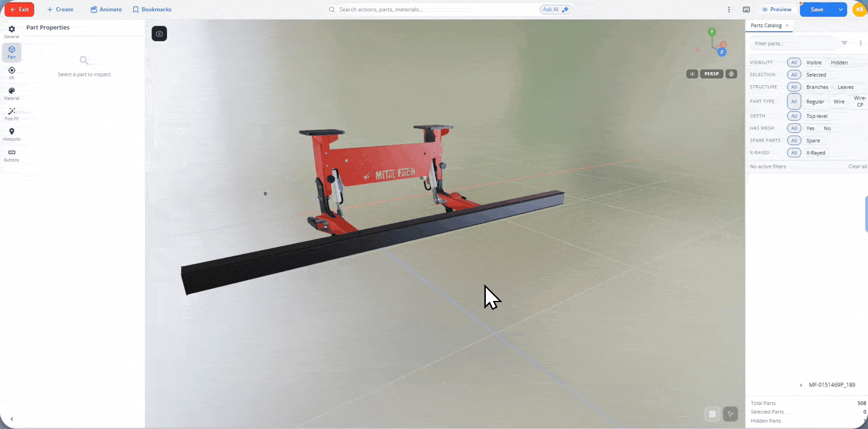Viewport: 868px width, 429px height.
Task: Click the globe icon beside PERSP
Action: [x=731, y=74]
